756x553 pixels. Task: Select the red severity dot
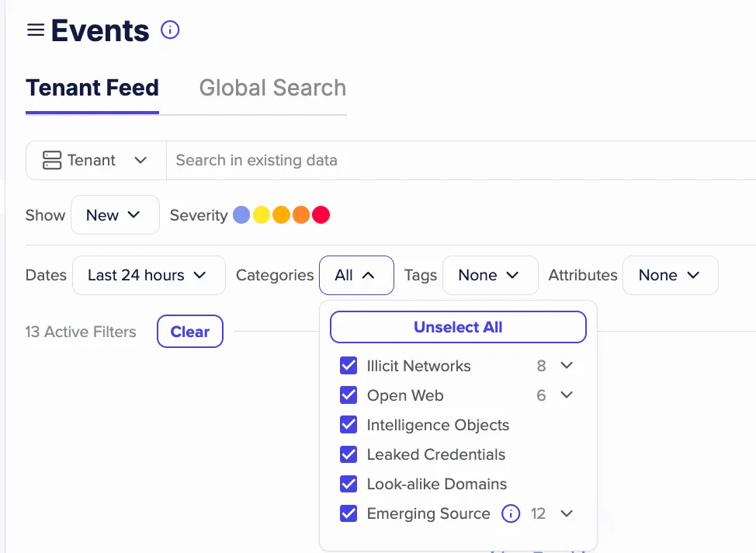tap(321, 214)
